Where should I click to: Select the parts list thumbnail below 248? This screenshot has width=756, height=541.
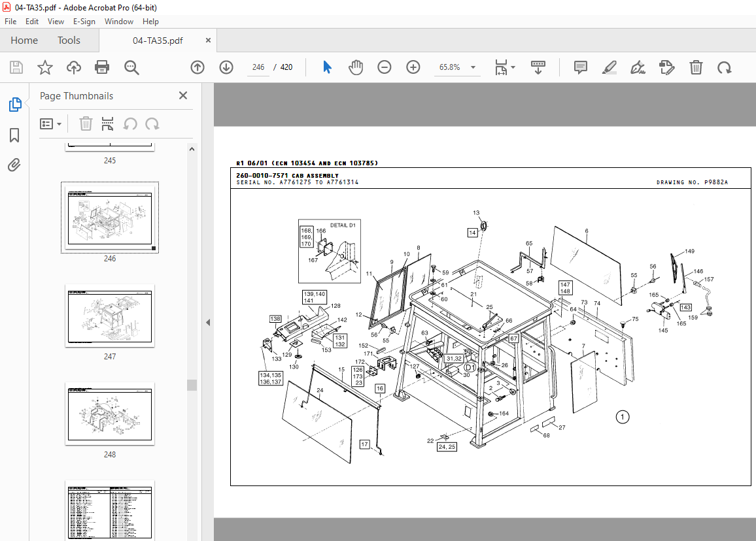pos(110,511)
